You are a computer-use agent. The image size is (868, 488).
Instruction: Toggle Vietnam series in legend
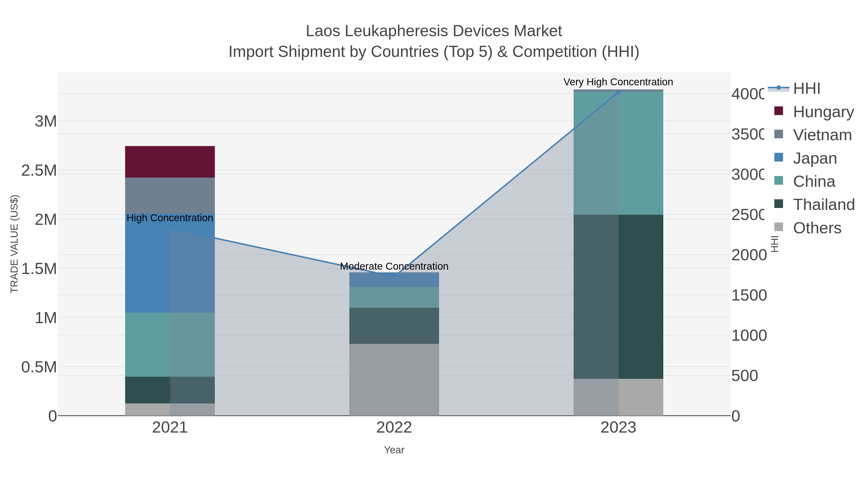[813, 135]
